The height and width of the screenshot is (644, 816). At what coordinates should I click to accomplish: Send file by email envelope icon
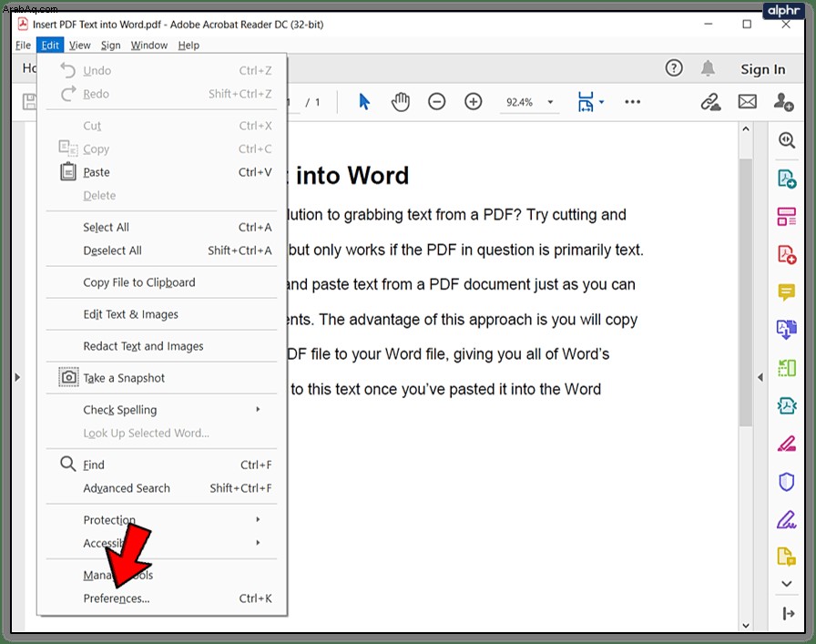point(748,101)
